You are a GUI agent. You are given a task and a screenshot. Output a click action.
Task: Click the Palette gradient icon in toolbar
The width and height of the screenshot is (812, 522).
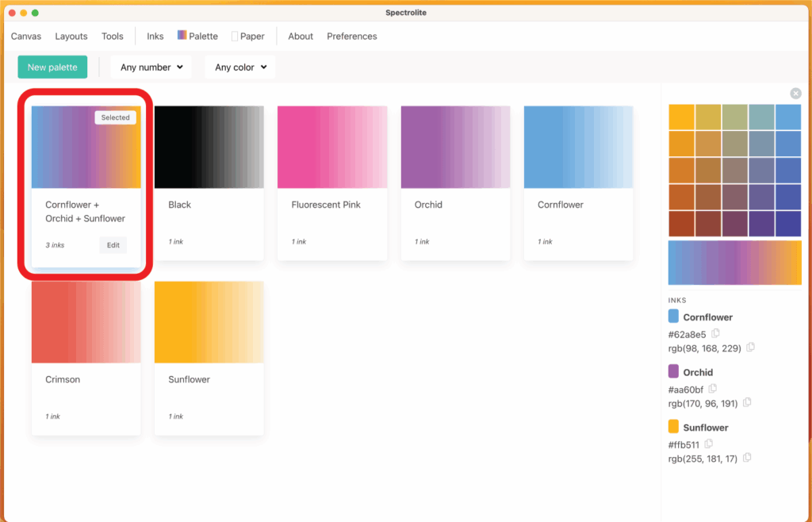point(182,36)
